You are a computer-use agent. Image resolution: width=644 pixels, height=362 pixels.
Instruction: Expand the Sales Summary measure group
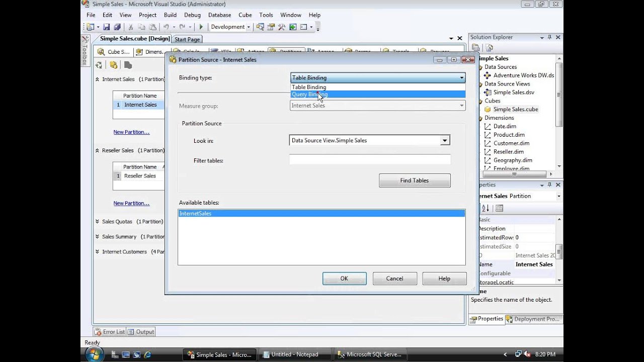pos(97,237)
